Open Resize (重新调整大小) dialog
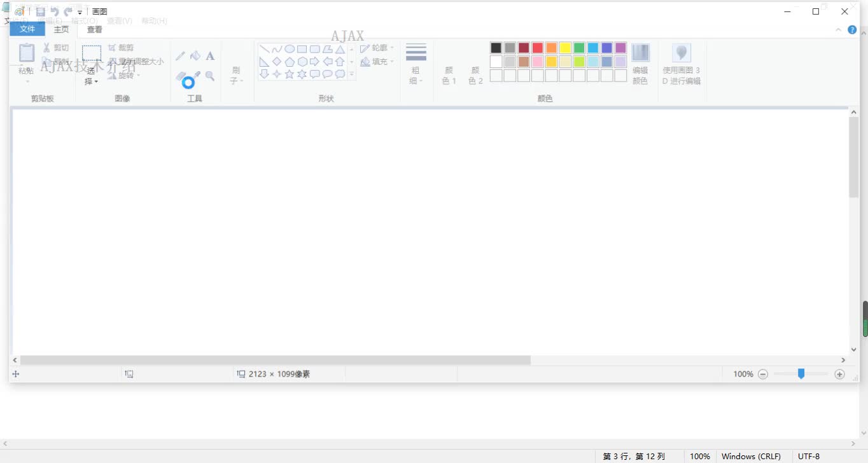The height and width of the screenshot is (463, 868). 136,62
